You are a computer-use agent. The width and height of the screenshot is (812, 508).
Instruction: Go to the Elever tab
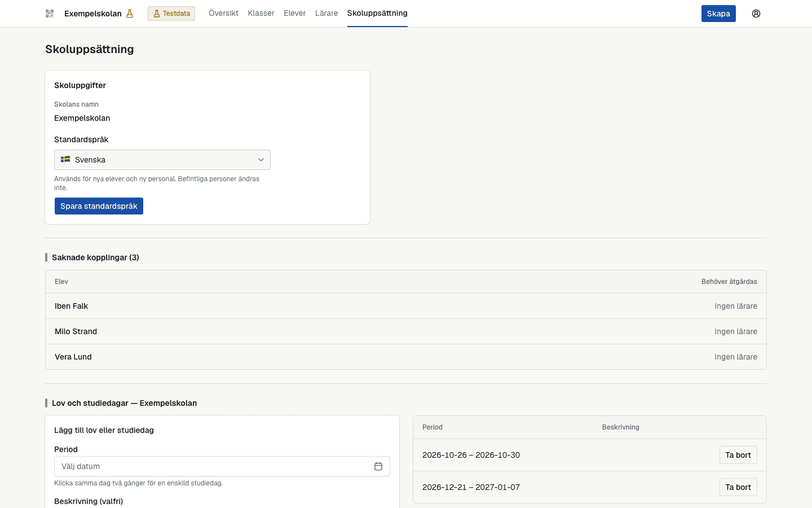tap(295, 13)
